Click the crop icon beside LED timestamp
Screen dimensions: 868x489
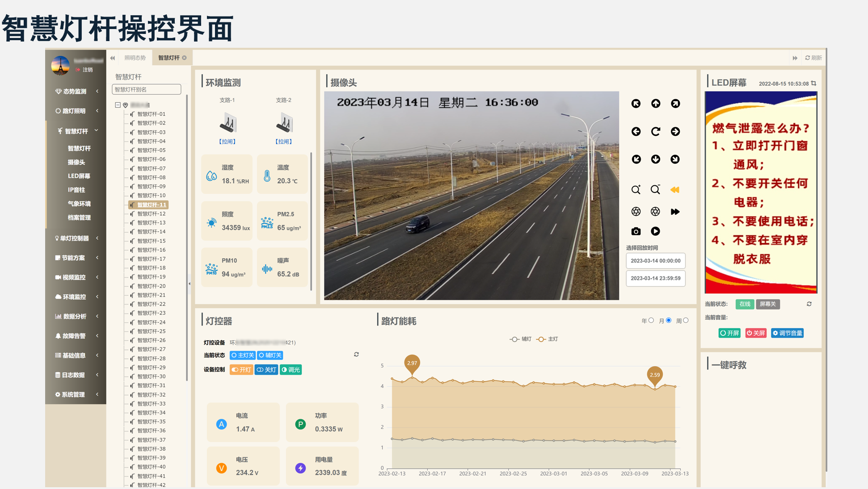(814, 84)
